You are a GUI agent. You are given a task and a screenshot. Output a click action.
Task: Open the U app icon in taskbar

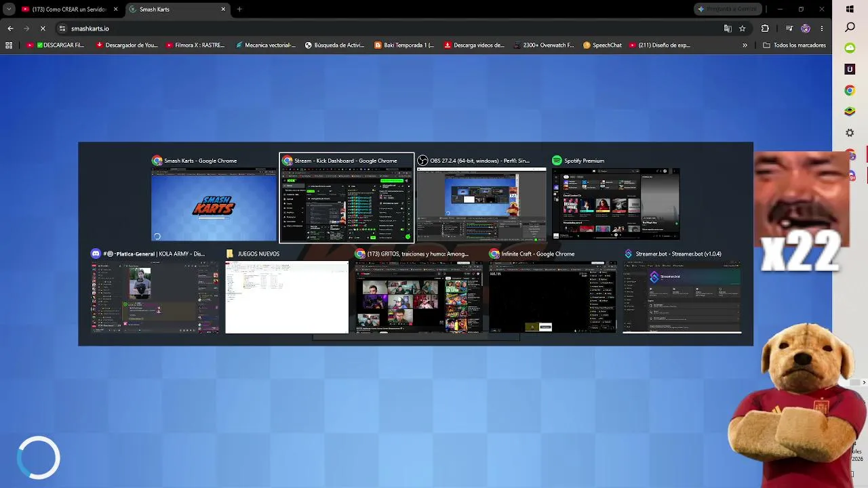pos(850,69)
